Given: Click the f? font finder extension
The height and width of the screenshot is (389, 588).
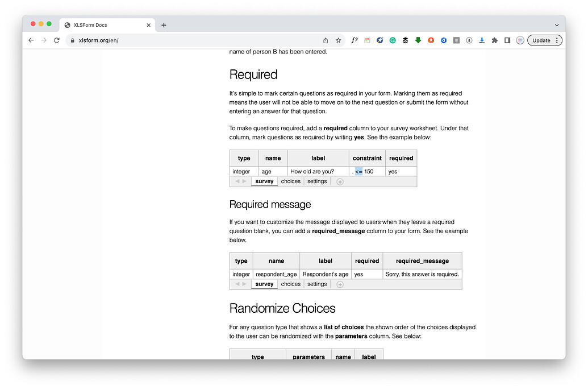Looking at the screenshot, I should [x=355, y=40].
